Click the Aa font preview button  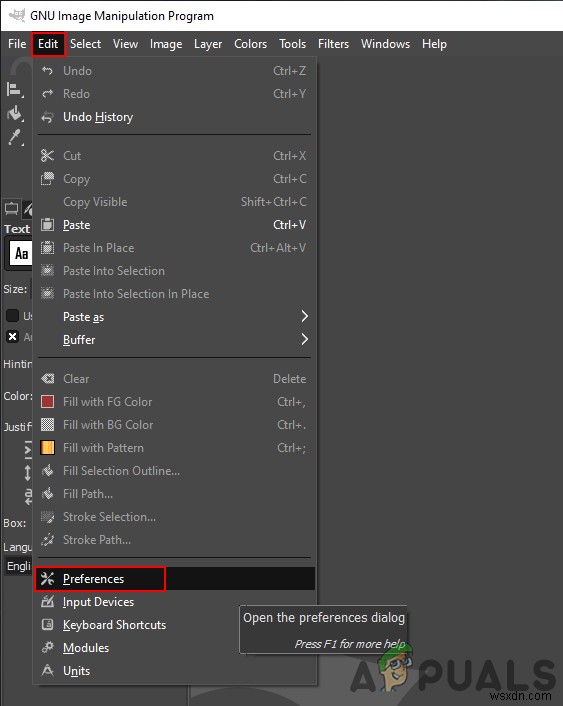pyautogui.click(x=21, y=253)
